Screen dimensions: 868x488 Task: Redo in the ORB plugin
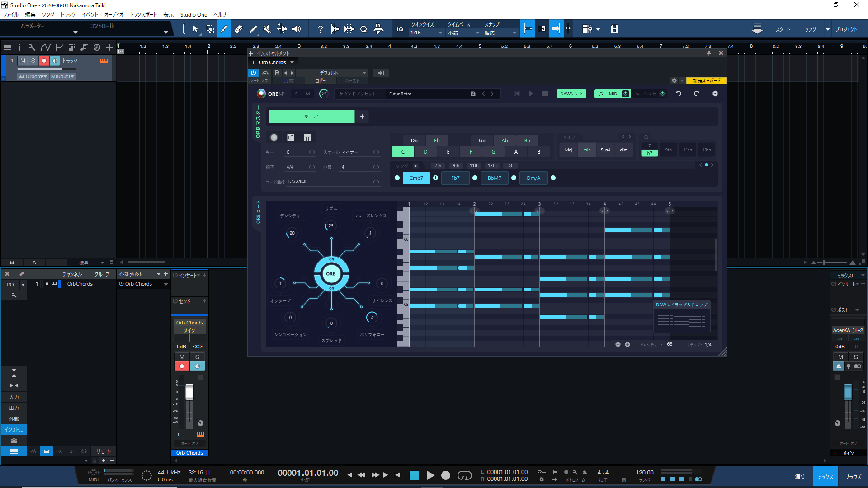[x=697, y=94]
